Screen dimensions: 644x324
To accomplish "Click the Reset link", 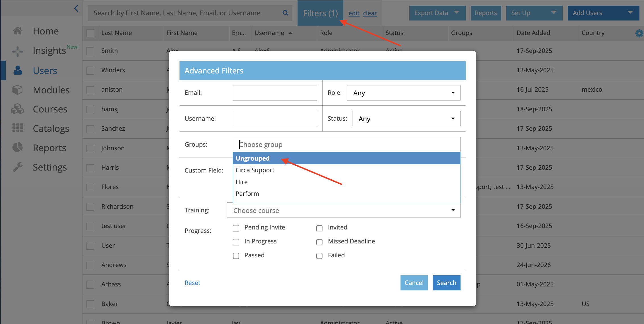I will pos(192,283).
